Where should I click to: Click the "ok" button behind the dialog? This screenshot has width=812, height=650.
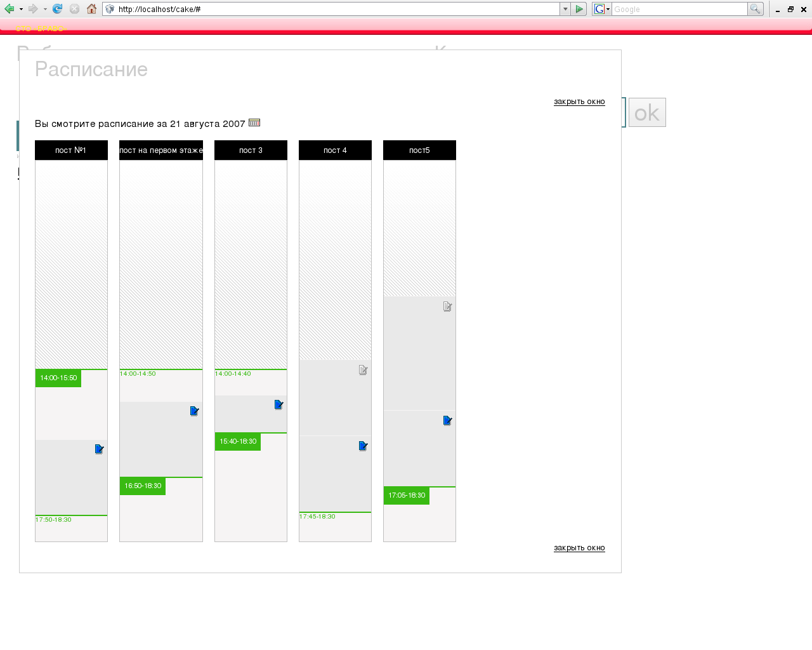pyautogui.click(x=647, y=112)
